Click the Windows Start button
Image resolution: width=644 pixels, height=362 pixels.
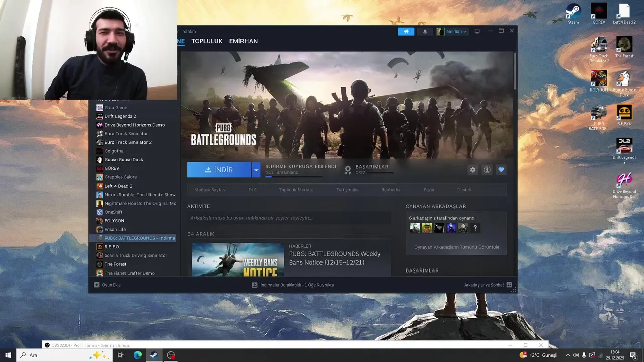tap(8, 355)
